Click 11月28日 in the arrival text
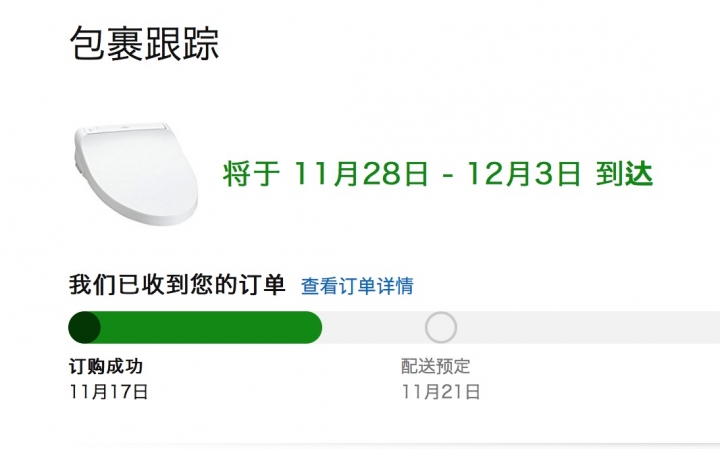 (x=360, y=174)
